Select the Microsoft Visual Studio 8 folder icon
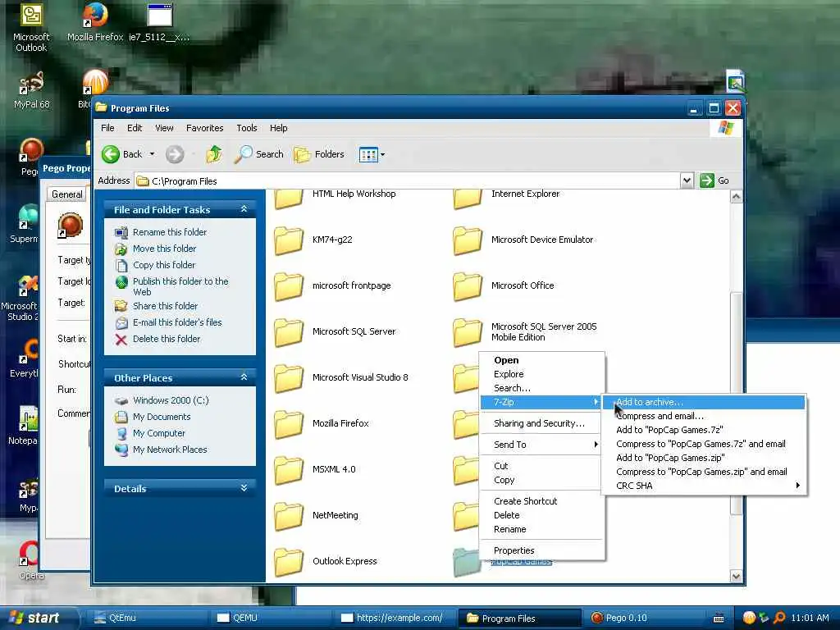The image size is (840, 630). click(289, 378)
